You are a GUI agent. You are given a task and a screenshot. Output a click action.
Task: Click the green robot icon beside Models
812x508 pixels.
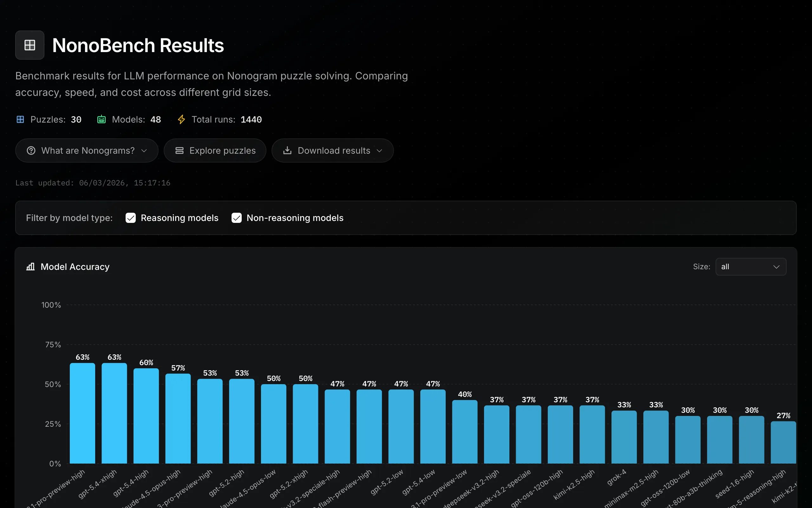tap(101, 119)
